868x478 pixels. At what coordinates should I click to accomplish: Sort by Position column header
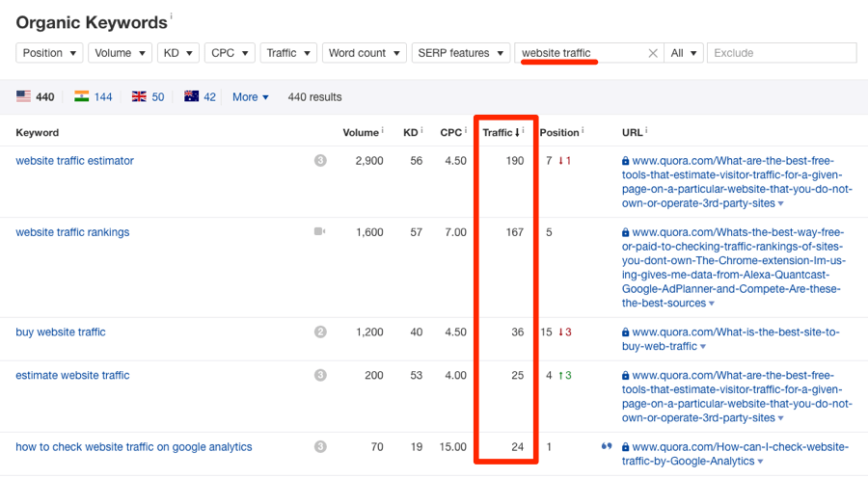559,132
